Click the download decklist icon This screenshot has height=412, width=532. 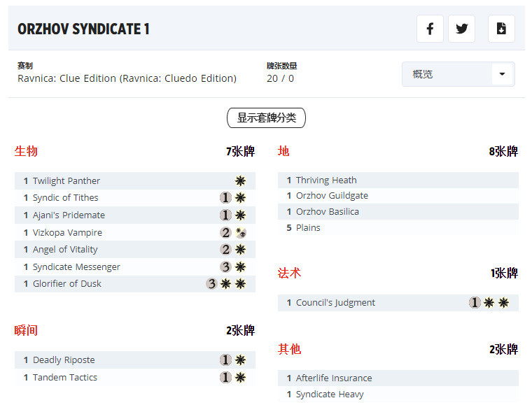tap(501, 29)
